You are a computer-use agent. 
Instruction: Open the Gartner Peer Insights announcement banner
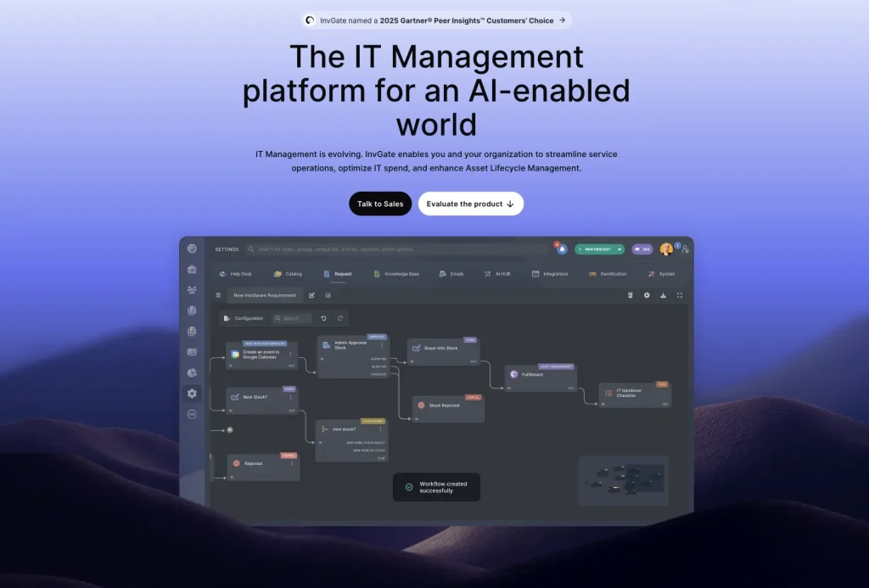[x=436, y=20]
